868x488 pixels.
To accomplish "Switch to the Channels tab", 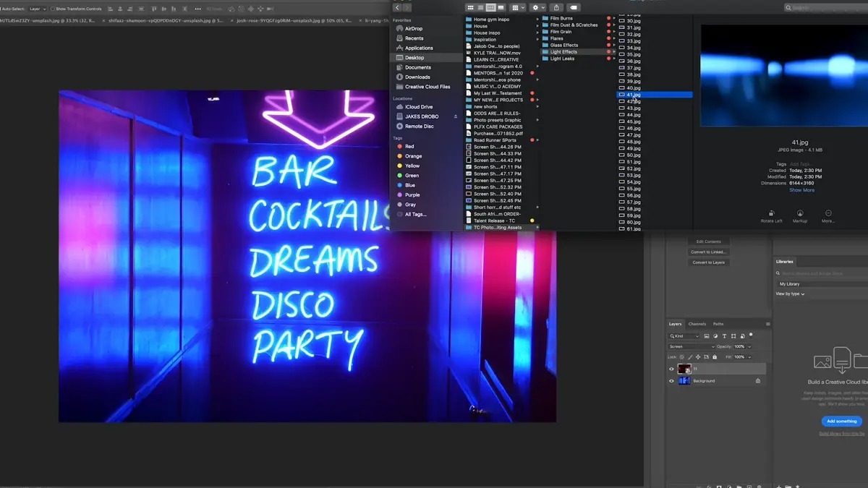I will point(697,324).
